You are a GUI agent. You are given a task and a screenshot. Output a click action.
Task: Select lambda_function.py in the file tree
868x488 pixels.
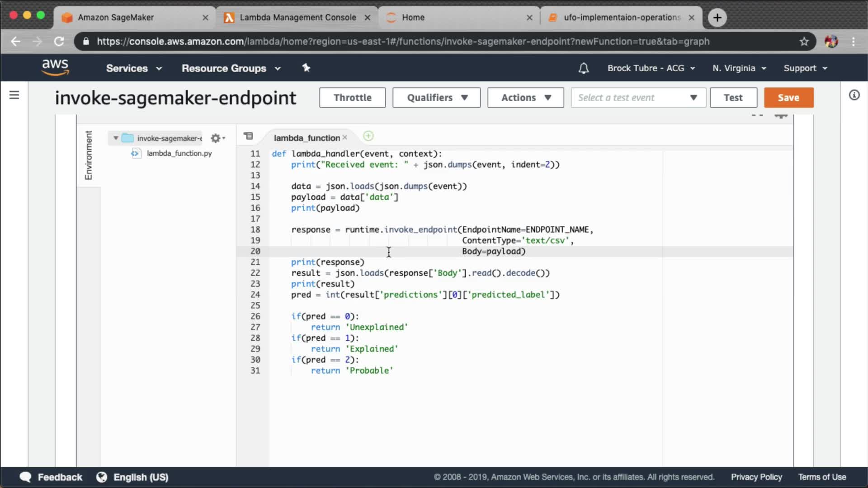coord(179,153)
